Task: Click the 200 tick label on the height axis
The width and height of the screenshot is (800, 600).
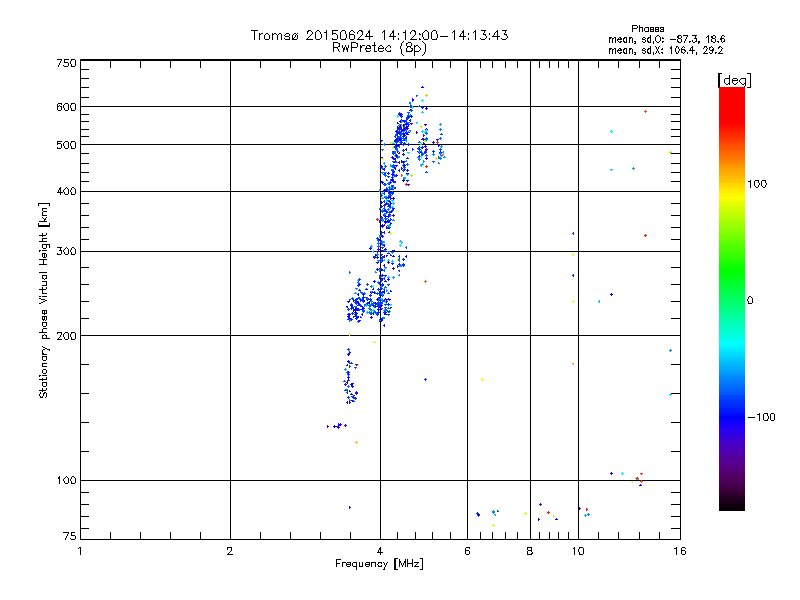Action: pyautogui.click(x=66, y=336)
